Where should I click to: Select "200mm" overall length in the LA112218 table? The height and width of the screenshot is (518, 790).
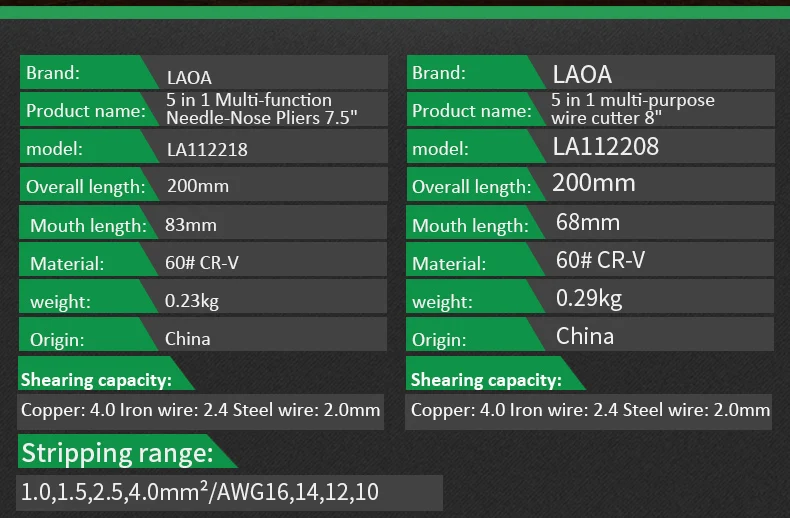[x=198, y=186]
